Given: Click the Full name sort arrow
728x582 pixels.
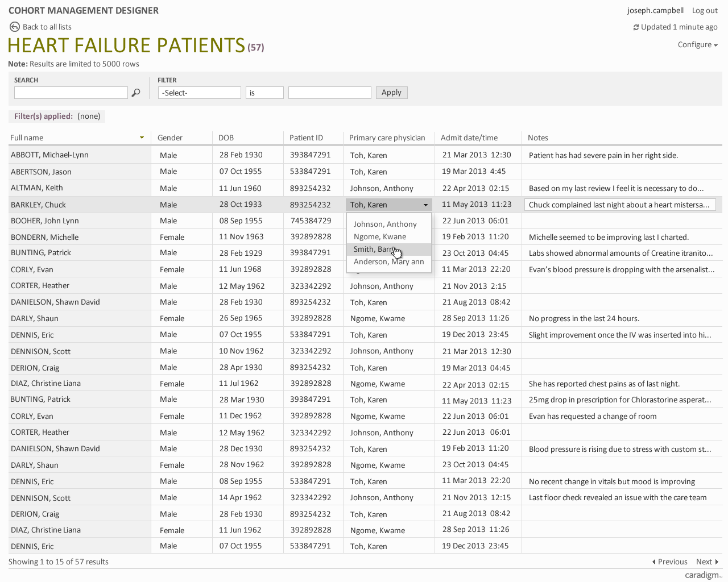Looking at the screenshot, I should (142, 138).
